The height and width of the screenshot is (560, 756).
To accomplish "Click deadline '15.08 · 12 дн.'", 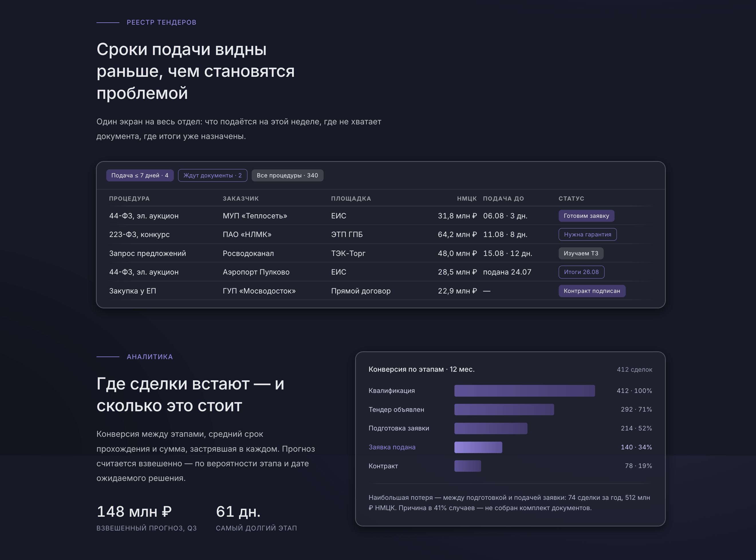I will tap(507, 253).
